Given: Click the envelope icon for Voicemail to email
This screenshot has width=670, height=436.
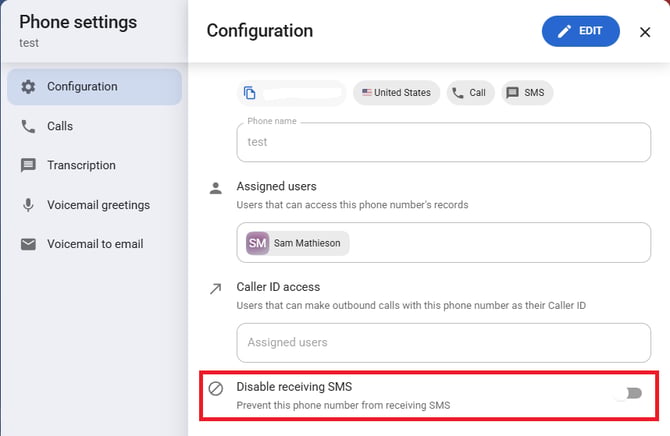Looking at the screenshot, I should click(28, 244).
